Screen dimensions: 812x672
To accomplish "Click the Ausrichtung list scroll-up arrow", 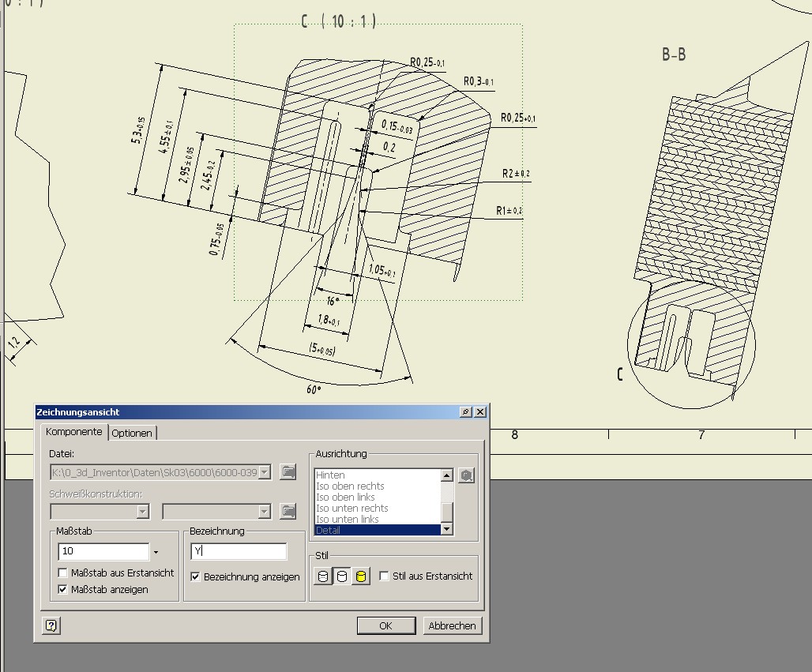I will point(446,475).
